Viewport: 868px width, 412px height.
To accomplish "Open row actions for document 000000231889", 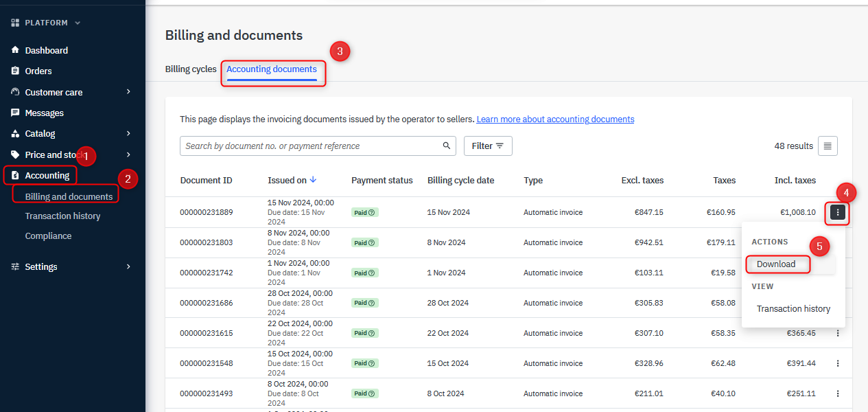I will [837, 213].
